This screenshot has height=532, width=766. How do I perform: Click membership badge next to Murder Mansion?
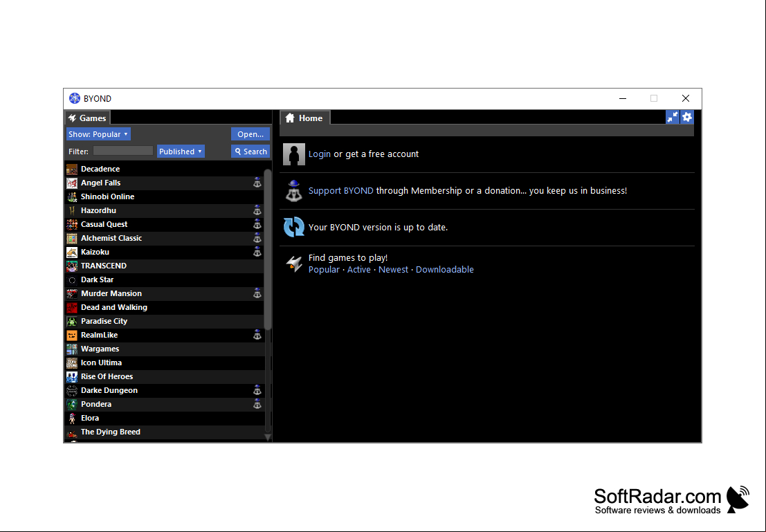pyautogui.click(x=257, y=293)
